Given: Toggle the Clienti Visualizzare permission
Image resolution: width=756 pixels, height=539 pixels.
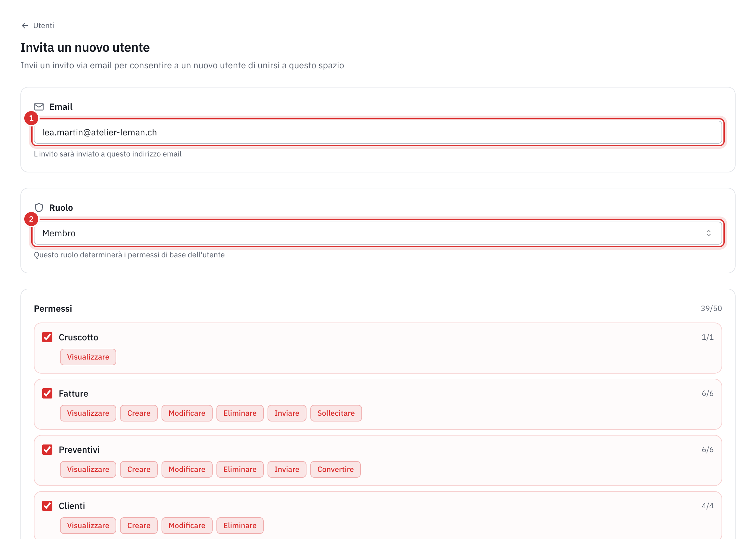Looking at the screenshot, I should pos(88,525).
